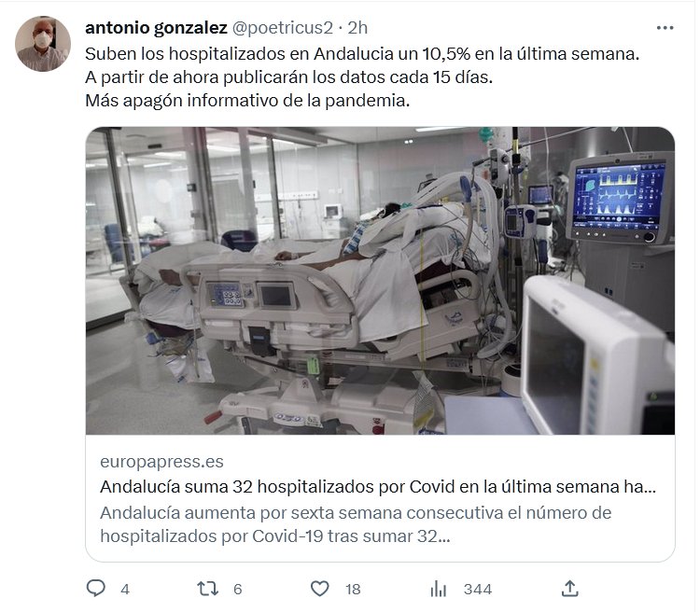The width and height of the screenshot is (700, 612).
Task: Open antonio gonzalez's profile avatar
Action: coord(43,44)
